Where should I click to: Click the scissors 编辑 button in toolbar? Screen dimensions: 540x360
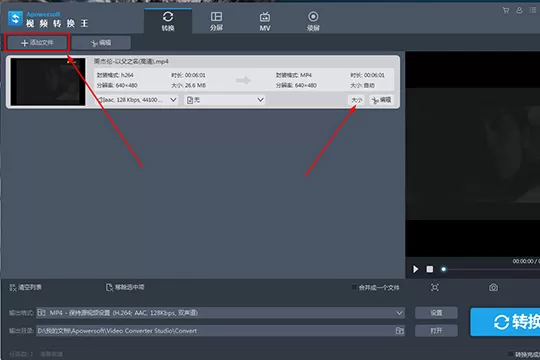point(101,43)
